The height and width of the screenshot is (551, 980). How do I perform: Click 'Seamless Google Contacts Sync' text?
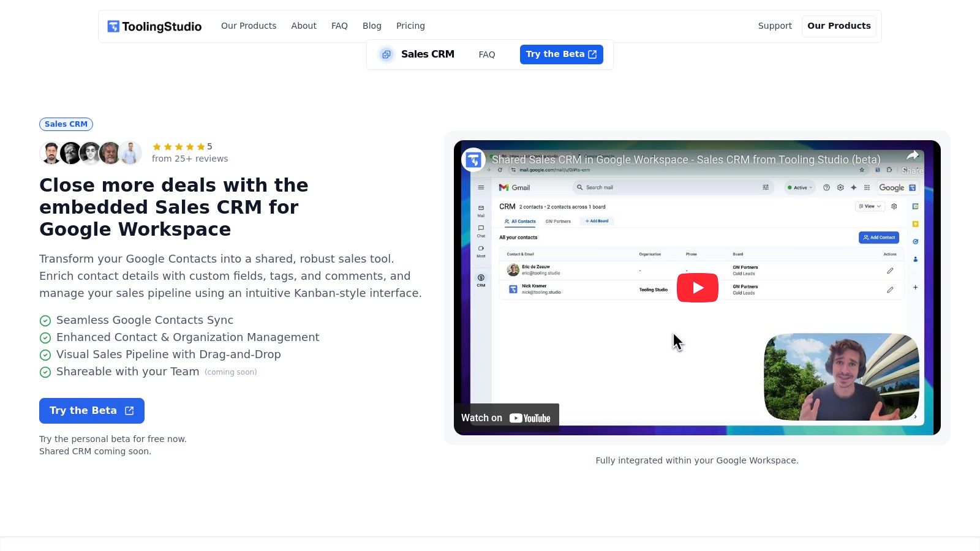click(x=145, y=320)
